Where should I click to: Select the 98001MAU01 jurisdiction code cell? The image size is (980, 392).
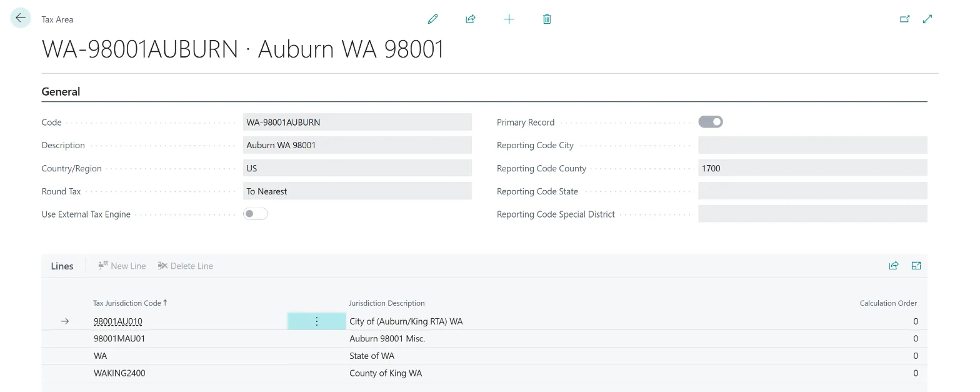(x=119, y=338)
